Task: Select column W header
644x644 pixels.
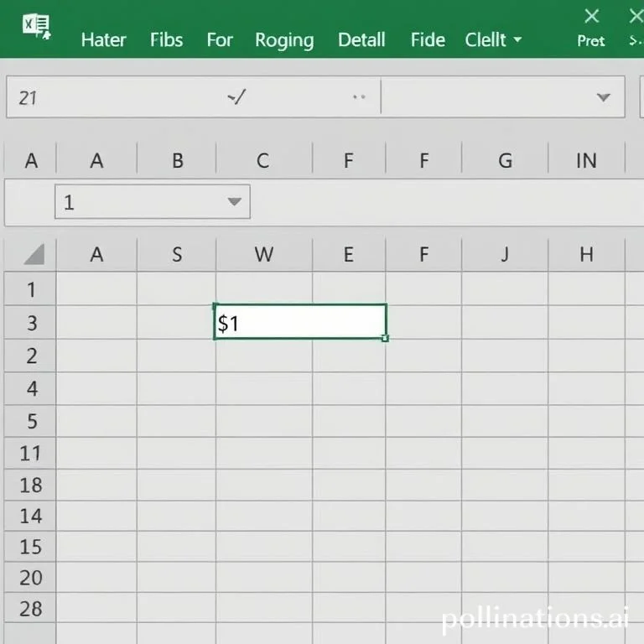Action: click(263, 255)
